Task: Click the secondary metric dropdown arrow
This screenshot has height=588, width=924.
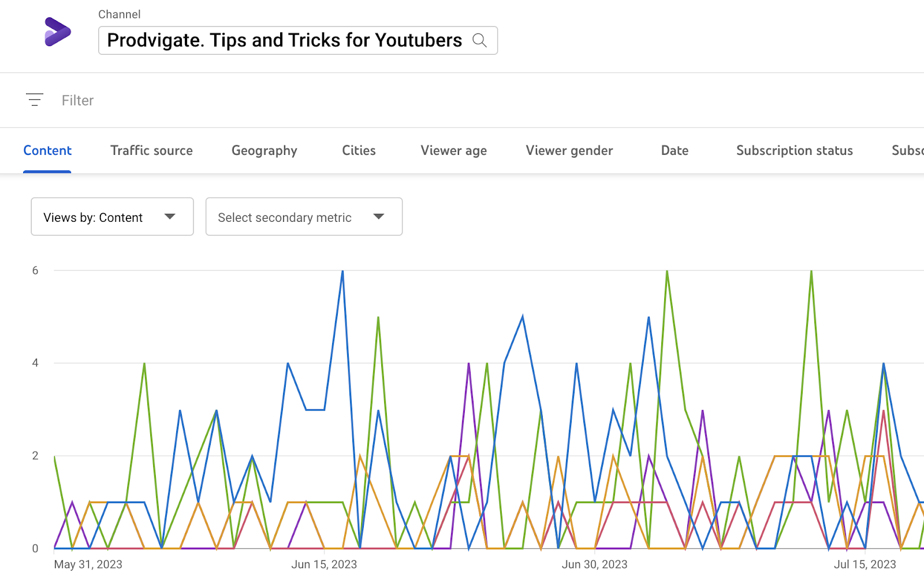Action: pyautogui.click(x=379, y=217)
